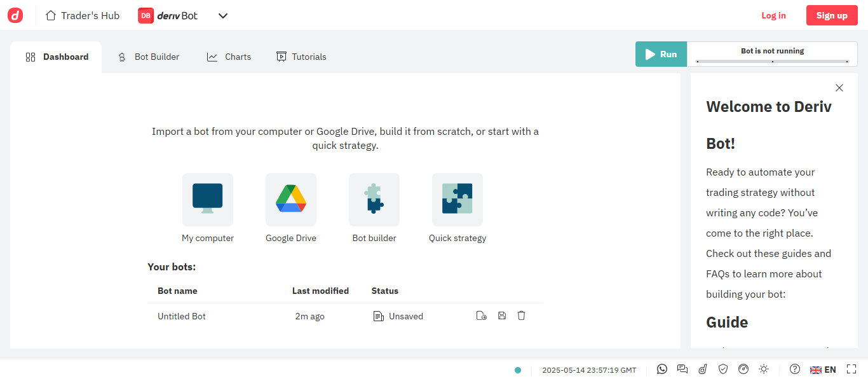Start the bot with the Run button
This screenshot has width=868, height=381.
(x=661, y=54)
